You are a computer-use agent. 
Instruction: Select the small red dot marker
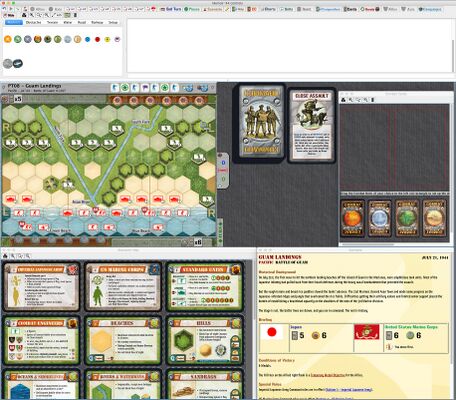(x=97, y=39)
